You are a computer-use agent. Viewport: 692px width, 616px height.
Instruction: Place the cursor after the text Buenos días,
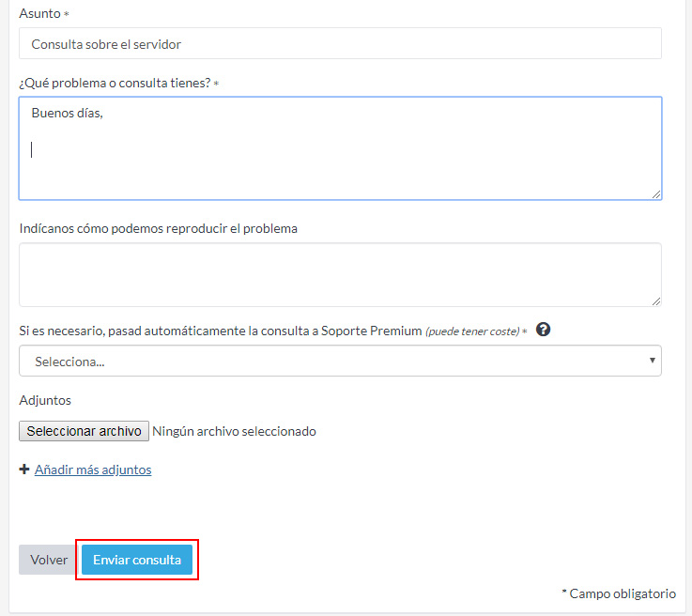[103, 114]
